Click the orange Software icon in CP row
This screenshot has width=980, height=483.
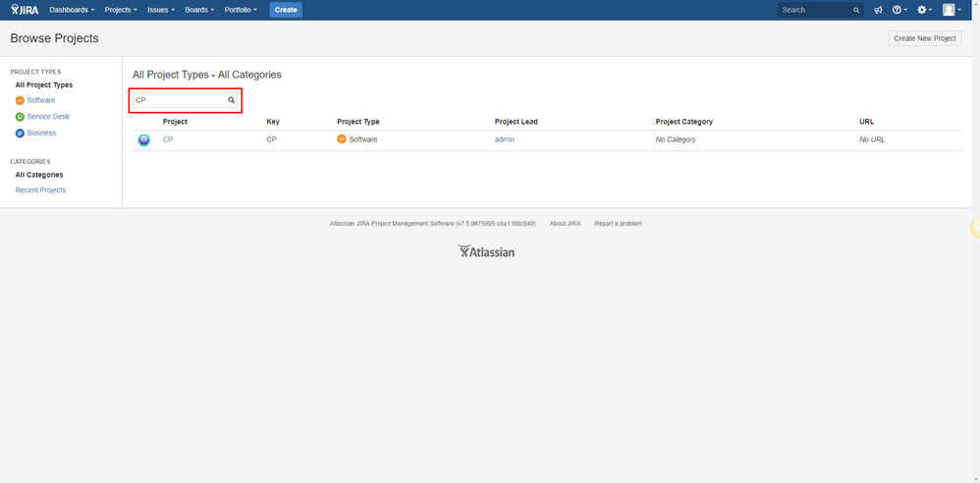(x=342, y=138)
